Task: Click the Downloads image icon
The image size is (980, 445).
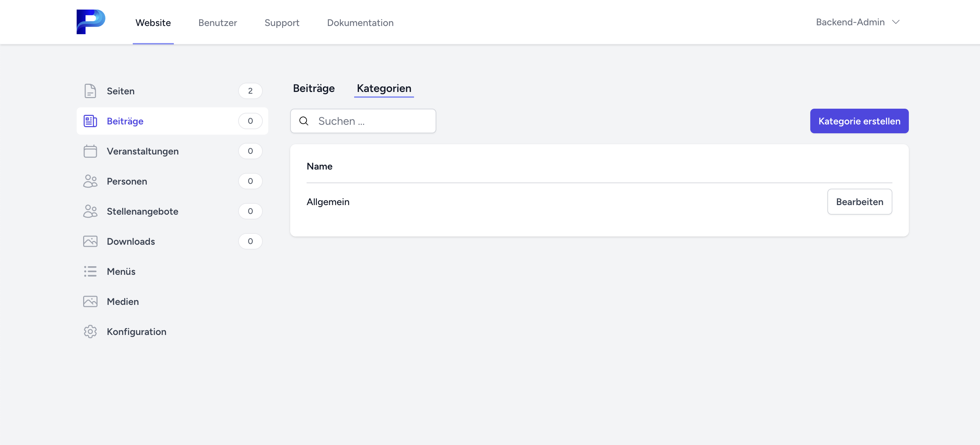Action: [90, 241]
